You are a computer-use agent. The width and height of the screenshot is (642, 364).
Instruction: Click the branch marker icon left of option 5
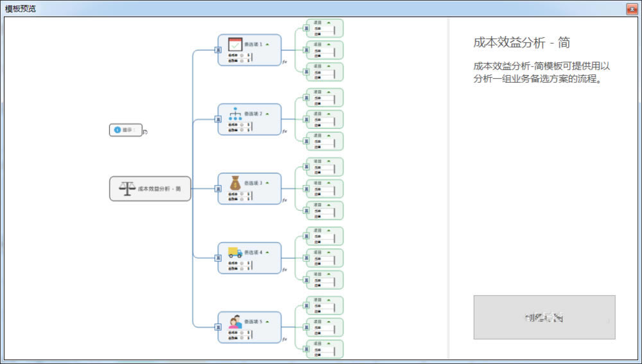(x=218, y=327)
